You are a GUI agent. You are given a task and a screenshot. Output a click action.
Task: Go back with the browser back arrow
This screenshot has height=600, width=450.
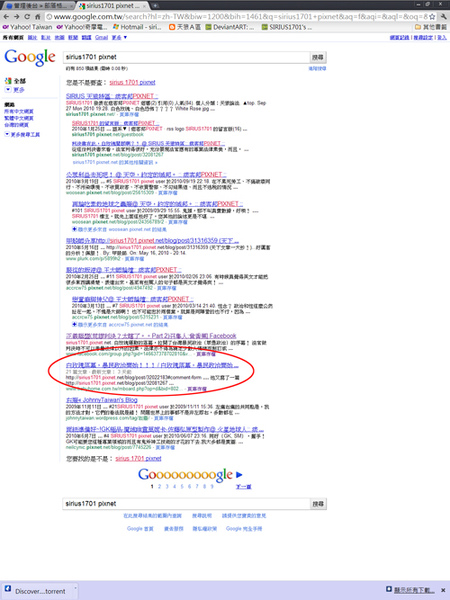(6, 17)
